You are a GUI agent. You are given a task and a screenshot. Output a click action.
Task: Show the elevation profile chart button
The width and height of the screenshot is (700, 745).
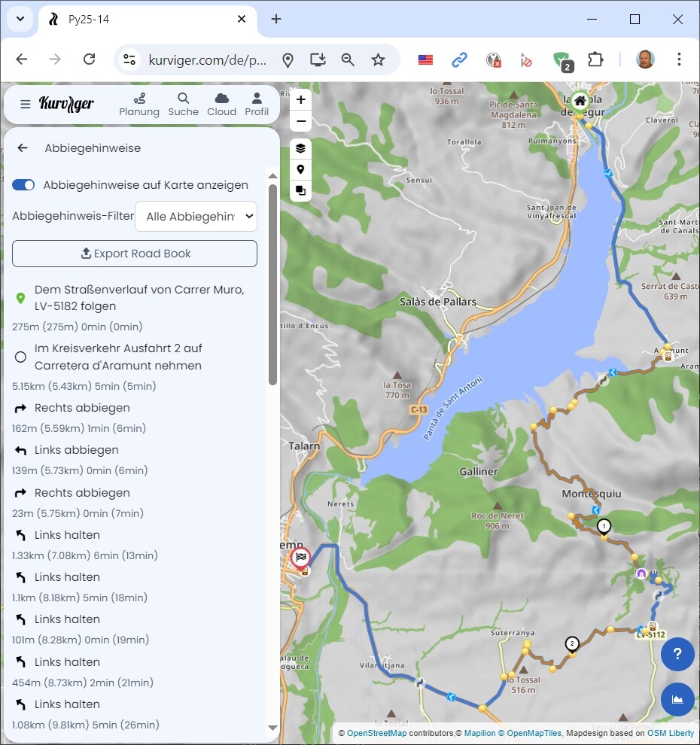pos(677,699)
